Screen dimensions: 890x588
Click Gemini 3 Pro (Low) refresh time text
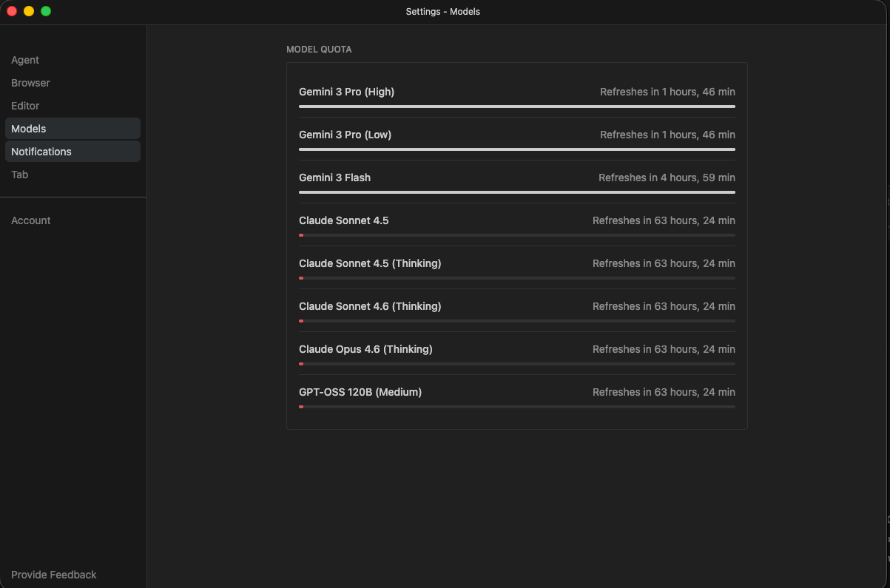(x=667, y=135)
